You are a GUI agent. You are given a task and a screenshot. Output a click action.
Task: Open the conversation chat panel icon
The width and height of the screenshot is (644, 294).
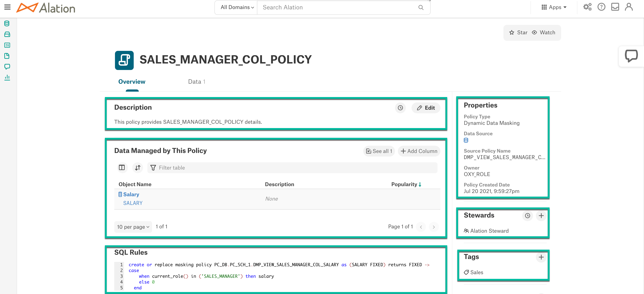pos(631,56)
